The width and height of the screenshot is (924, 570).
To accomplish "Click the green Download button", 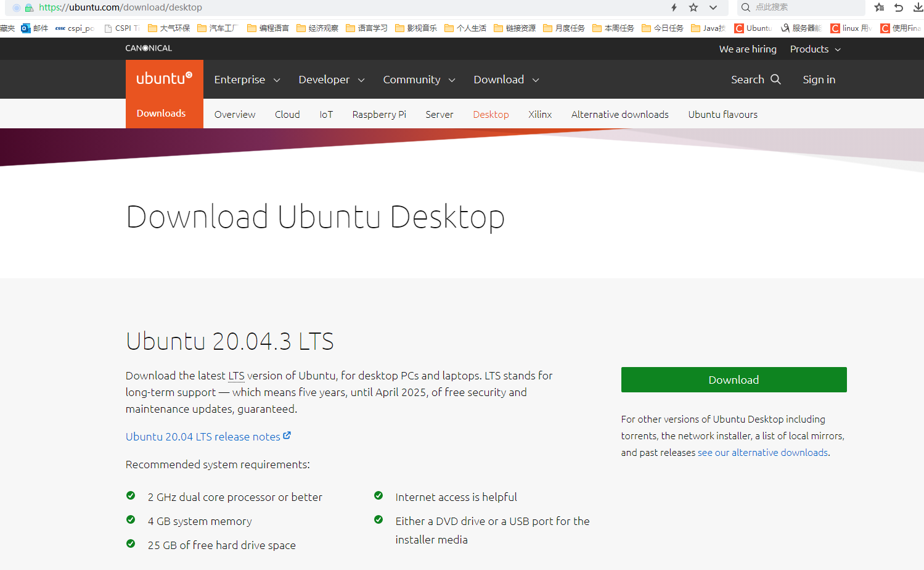I will click(734, 379).
